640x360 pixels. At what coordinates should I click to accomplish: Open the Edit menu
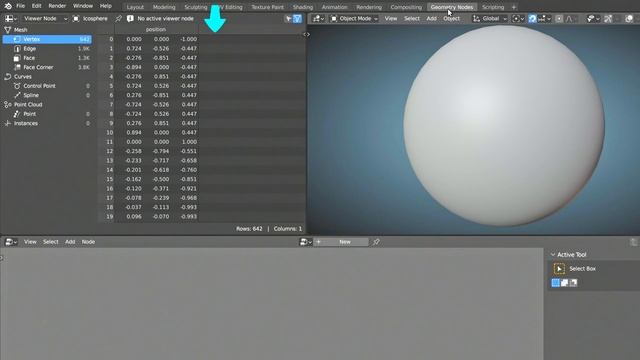click(37, 6)
